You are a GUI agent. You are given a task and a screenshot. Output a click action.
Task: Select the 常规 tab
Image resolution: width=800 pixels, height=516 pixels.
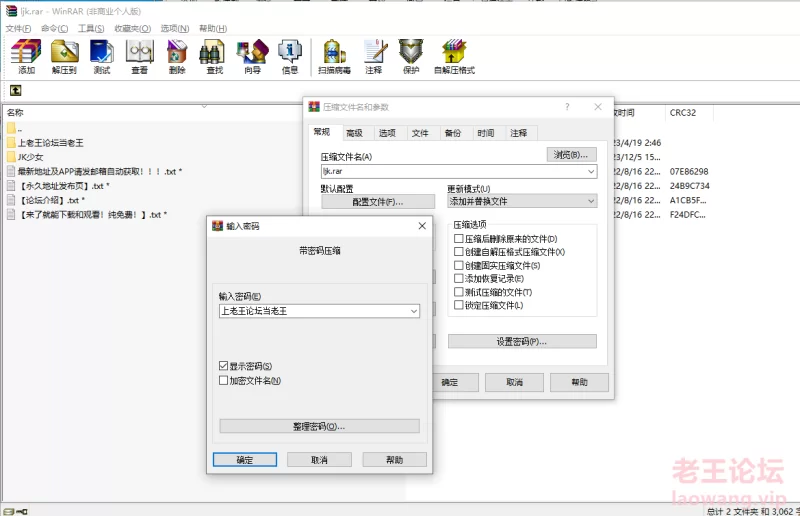pyautogui.click(x=322, y=132)
